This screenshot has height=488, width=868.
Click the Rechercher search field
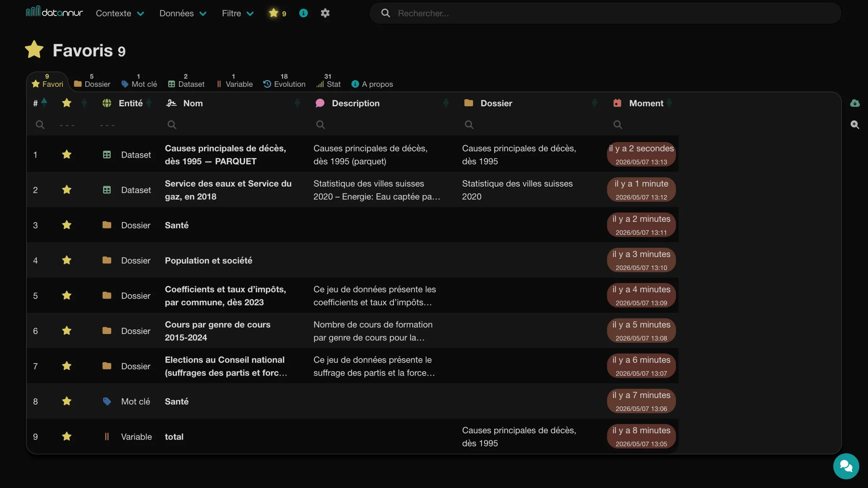(x=605, y=13)
